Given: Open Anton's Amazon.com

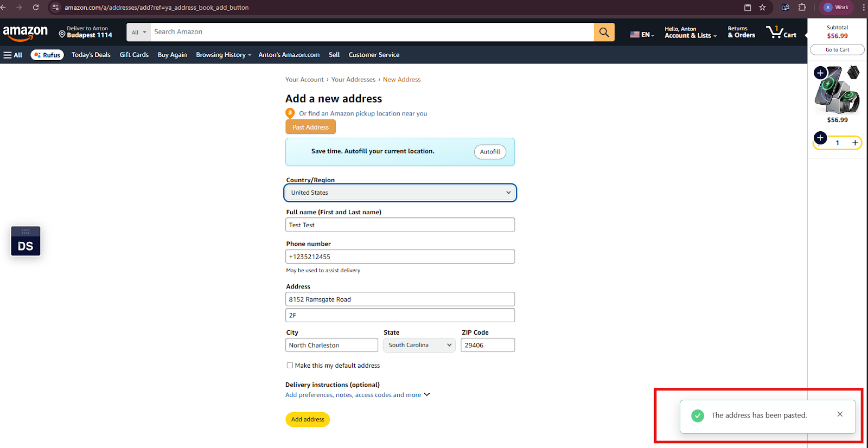Looking at the screenshot, I should coord(289,55).
